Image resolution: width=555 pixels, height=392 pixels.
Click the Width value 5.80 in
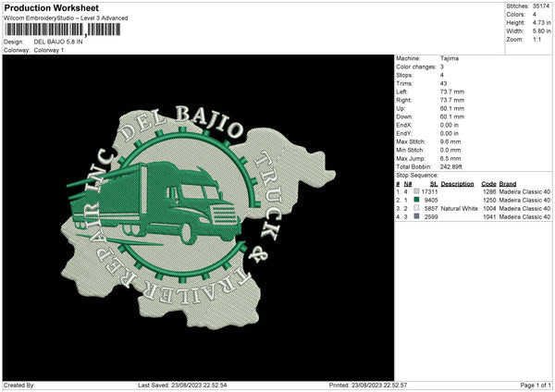click(541, 31)
